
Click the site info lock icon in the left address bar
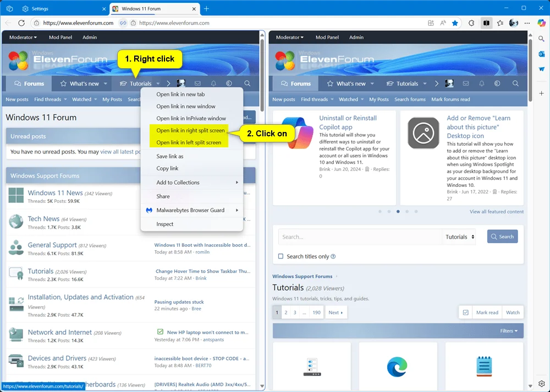[36, 23]
